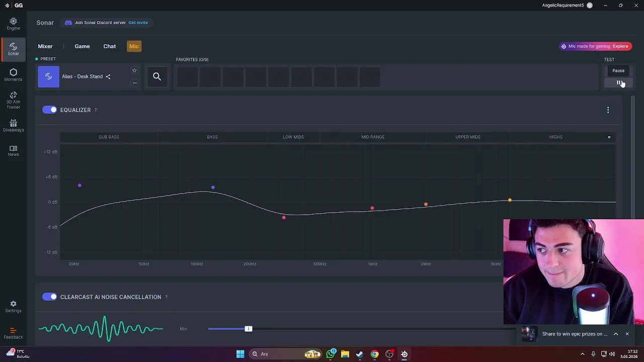Select the yellow highs EQ point

[510, 200]
